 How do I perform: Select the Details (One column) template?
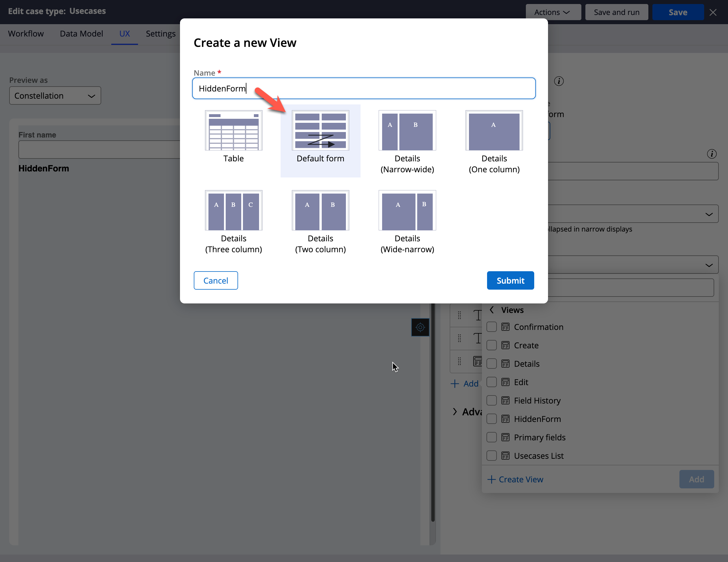[x=494, y=130]
